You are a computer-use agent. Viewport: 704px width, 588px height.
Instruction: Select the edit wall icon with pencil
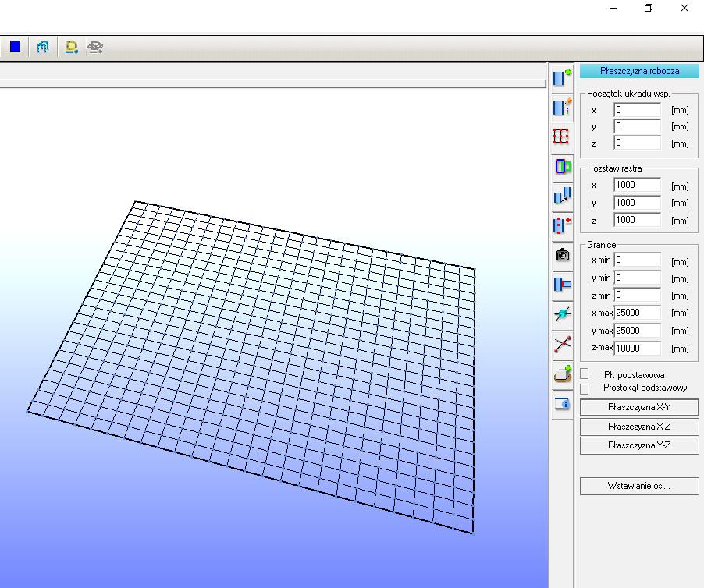pos(562,107)
